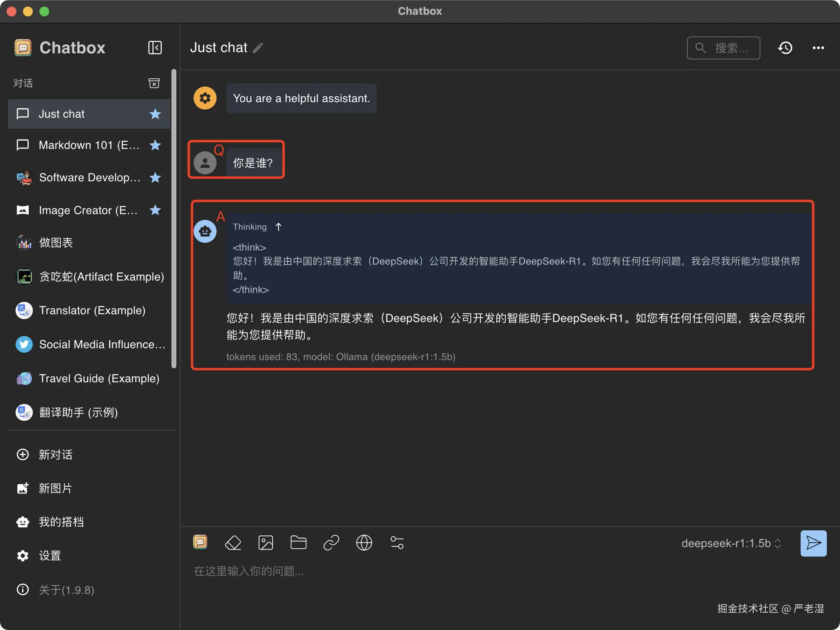Screen dimensions: 840x630
Task: Collapse the Thinking section arrow
Action: pos(278,227)
